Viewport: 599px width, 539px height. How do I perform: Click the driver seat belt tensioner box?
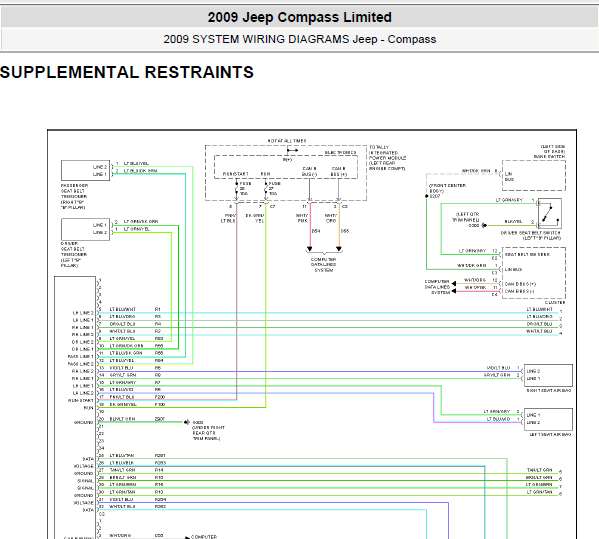85,229
